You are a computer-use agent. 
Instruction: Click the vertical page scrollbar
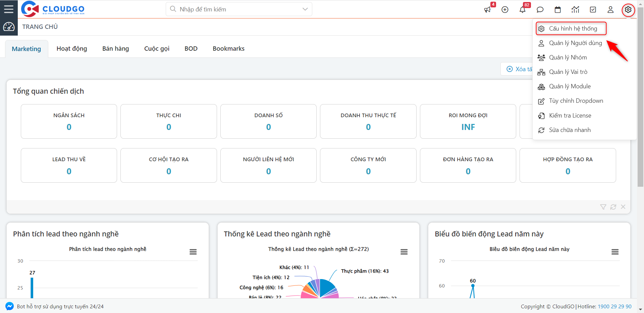[x=640, y=101]
